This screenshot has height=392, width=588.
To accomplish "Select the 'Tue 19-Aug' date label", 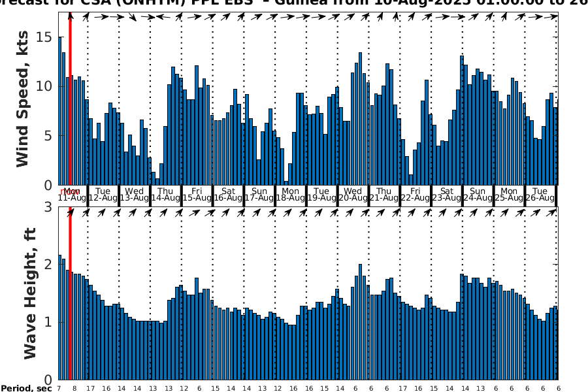I will point(321,194).
